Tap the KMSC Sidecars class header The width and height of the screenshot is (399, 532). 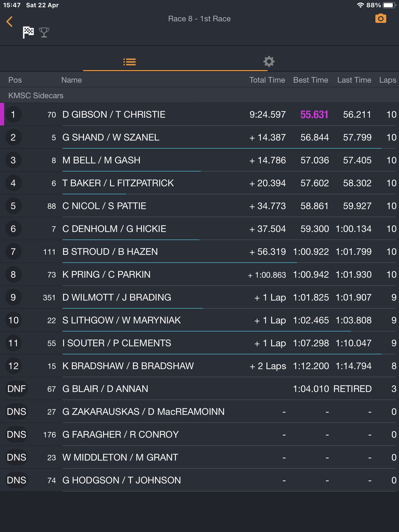pyautogui.click(x=36, y=96)
